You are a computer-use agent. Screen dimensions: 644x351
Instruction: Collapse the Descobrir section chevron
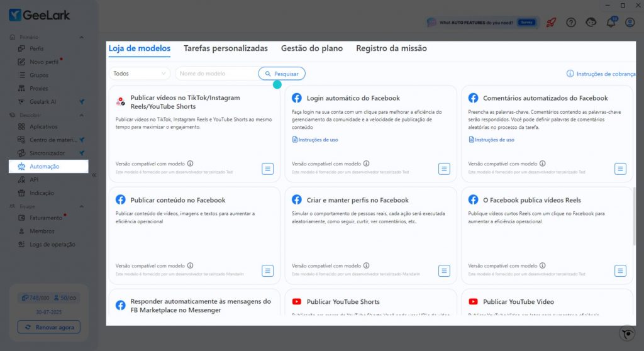click(x=81, y=115)
